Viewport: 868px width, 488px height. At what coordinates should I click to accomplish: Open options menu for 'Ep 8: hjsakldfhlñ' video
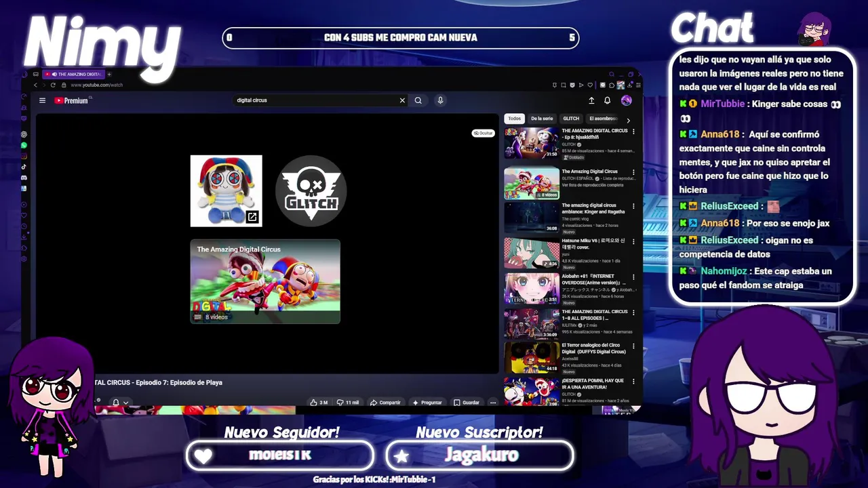[633, 131]
